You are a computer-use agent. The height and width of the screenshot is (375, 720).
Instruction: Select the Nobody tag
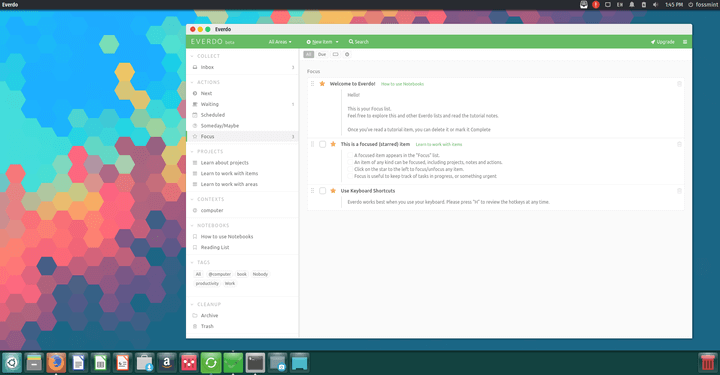click(x=260, y=274)
